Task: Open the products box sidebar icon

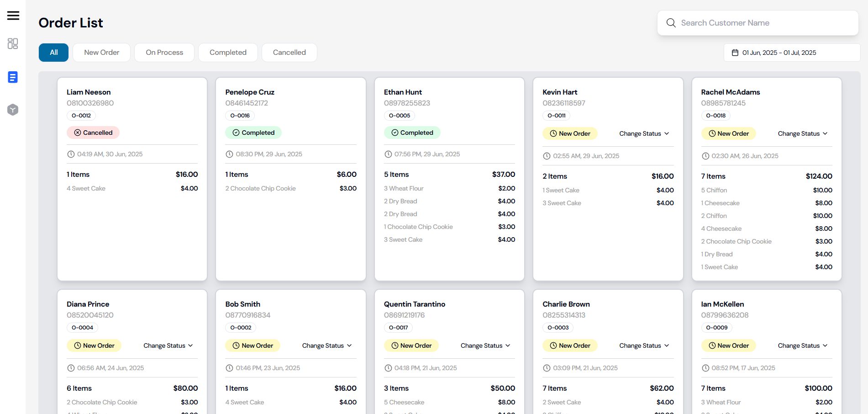Action: [13, 110]
